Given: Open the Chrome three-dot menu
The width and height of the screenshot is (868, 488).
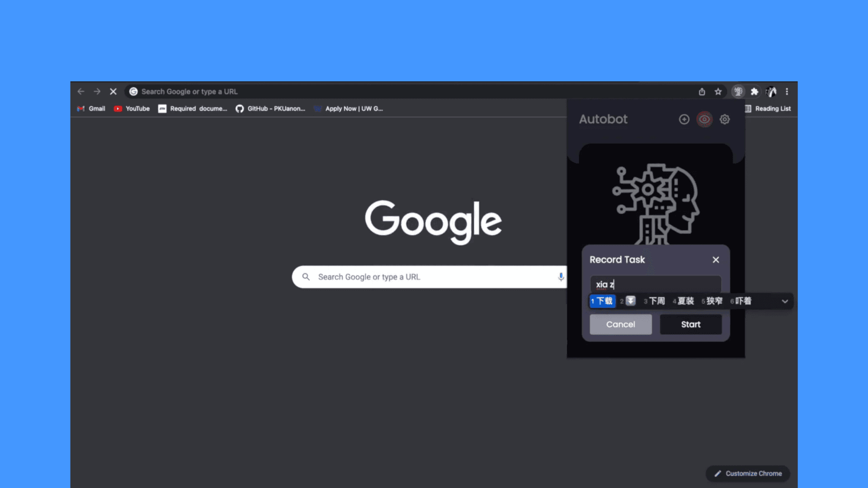Looking at the screenshot, I should [x=787, y=92].
